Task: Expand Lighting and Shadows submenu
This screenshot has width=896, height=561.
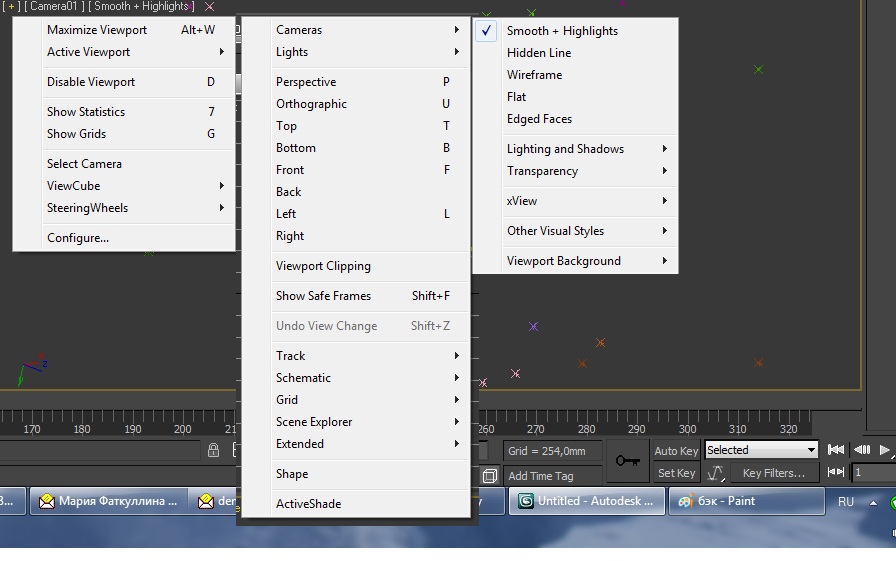Action: (576, 149)
